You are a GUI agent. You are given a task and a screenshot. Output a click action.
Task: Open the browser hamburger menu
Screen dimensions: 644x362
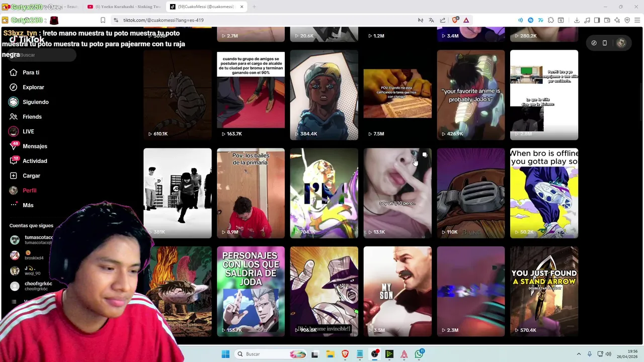point(637,20)
